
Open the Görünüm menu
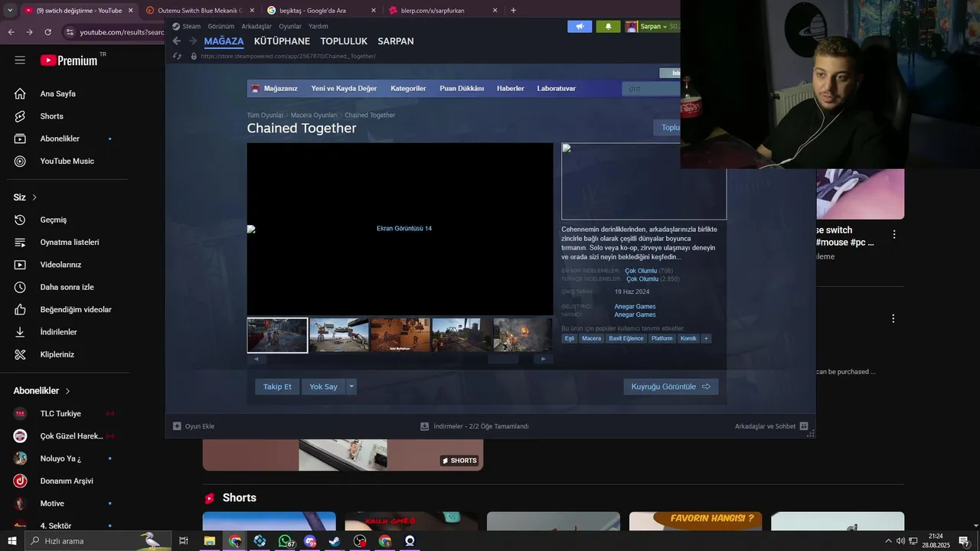click(x=220, y=26)
